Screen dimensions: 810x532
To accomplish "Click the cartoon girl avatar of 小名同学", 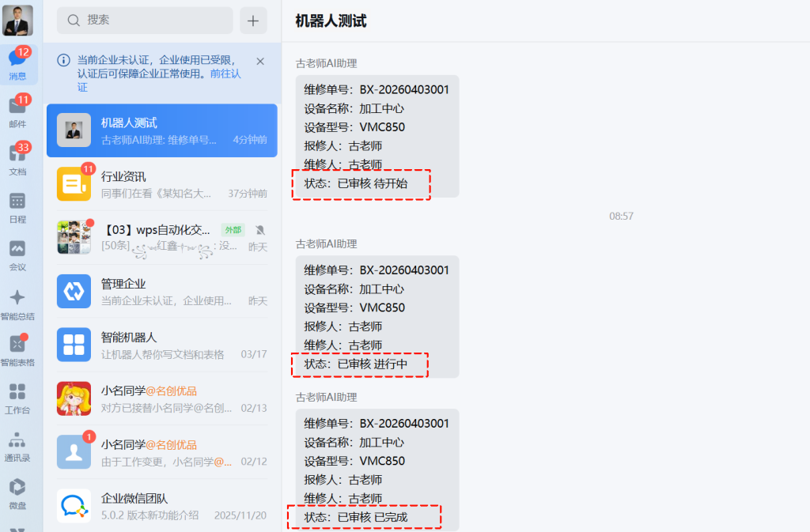I will 74,399.
